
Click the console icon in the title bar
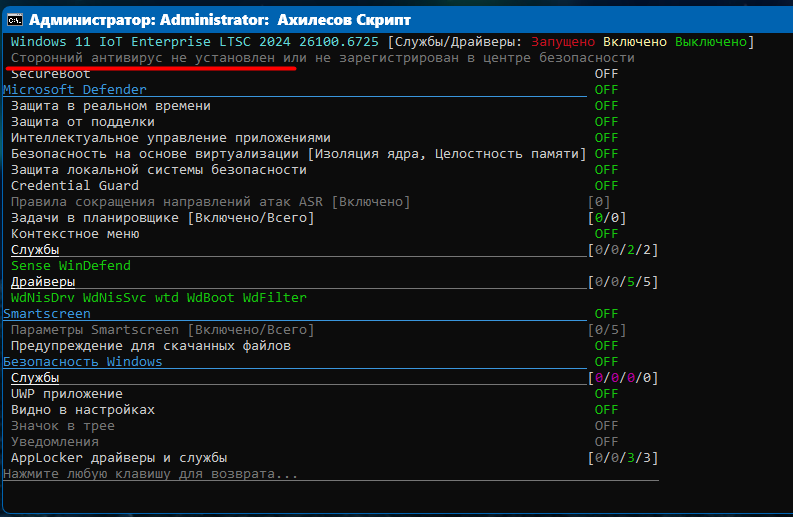[13, 19]
